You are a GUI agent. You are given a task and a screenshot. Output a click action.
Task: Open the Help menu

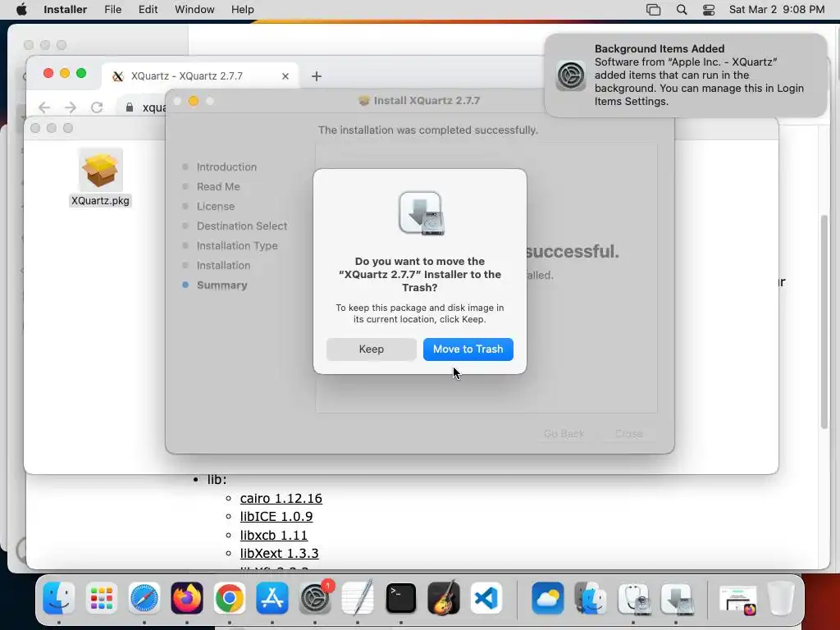[242, 10]
